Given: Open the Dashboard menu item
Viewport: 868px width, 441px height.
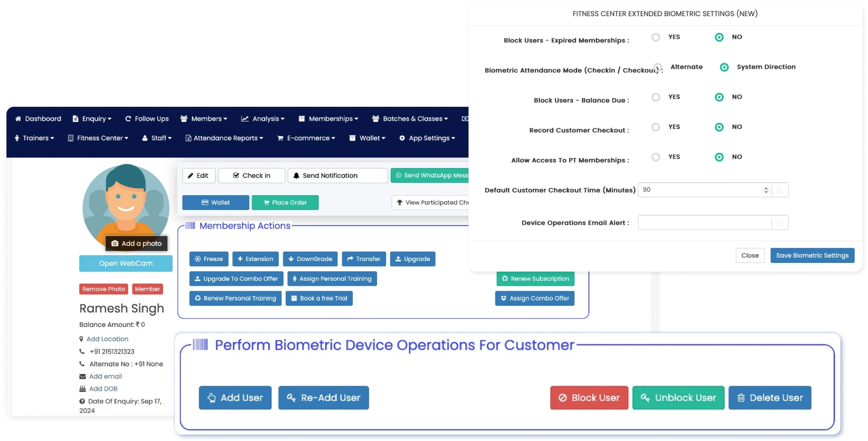Looking at the screenshot, I should pos(38,119).
